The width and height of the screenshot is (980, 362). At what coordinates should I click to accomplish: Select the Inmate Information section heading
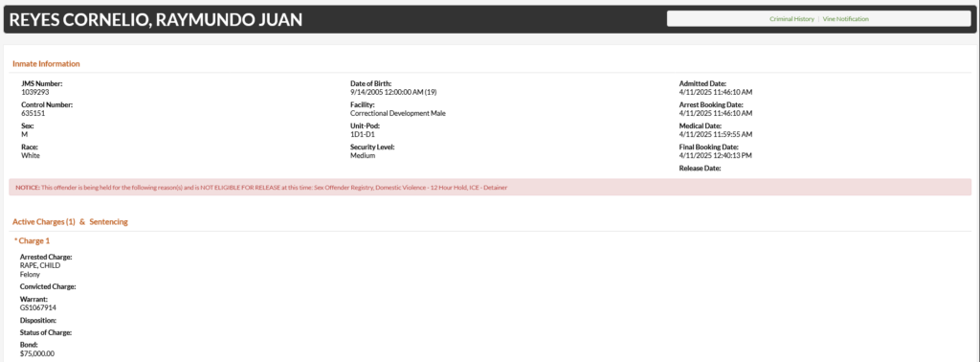[46, 64]
